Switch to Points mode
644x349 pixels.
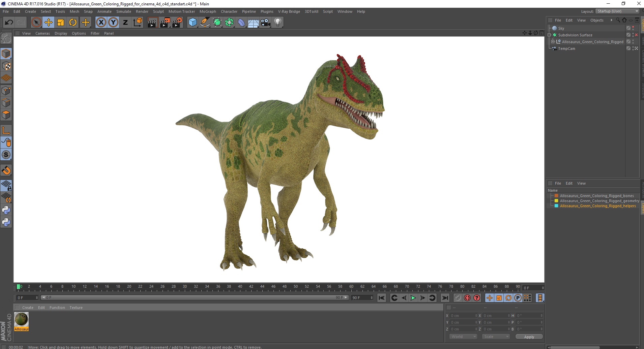(6, 90)
